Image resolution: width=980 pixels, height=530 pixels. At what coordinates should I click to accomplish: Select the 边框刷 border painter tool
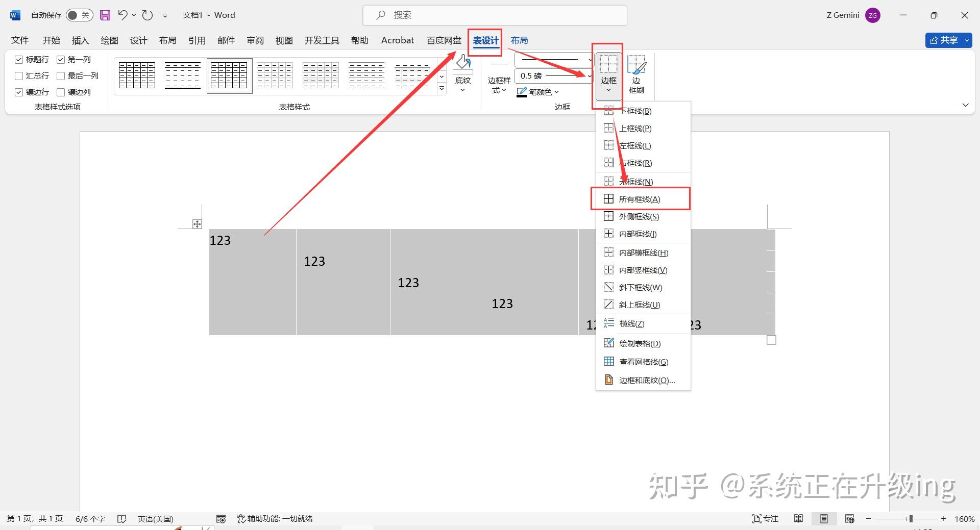click(x=636, y=74)
